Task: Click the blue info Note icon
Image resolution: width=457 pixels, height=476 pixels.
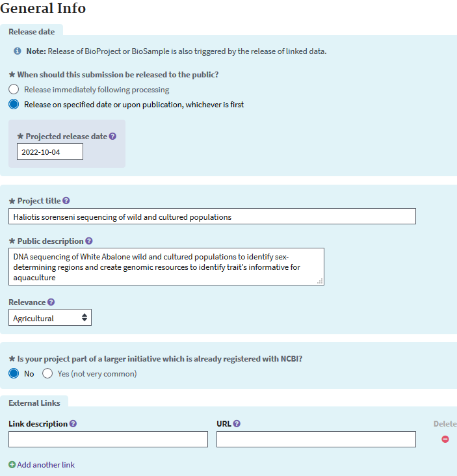Action: [x=18, y=51]
